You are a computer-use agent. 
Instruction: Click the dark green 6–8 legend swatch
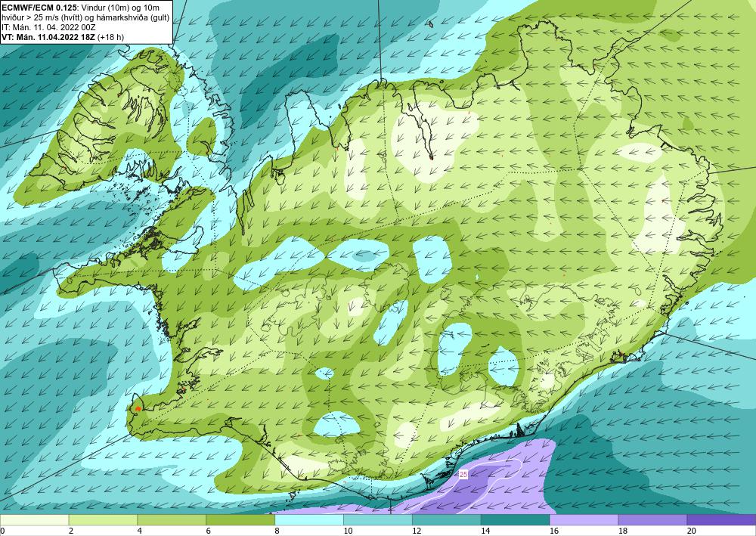tap(240, 519)
